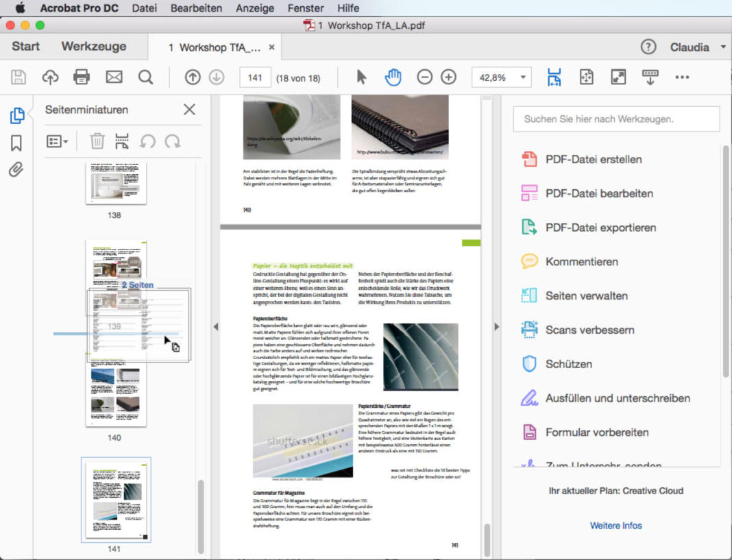Image resolution: width=732 pixels, height=560 pixels.
Task: Collapse the right tools pane arrow
Action: 496,327
